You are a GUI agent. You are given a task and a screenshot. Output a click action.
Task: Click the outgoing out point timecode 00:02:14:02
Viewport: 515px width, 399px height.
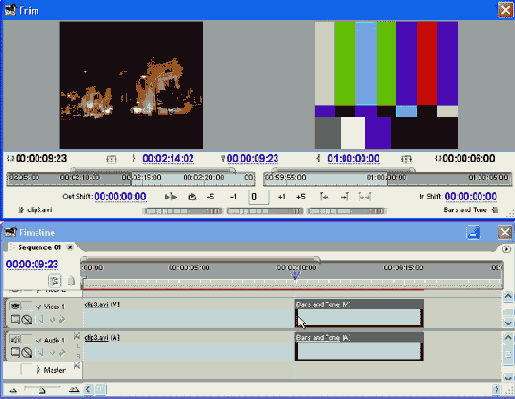[x=168, y=158]
